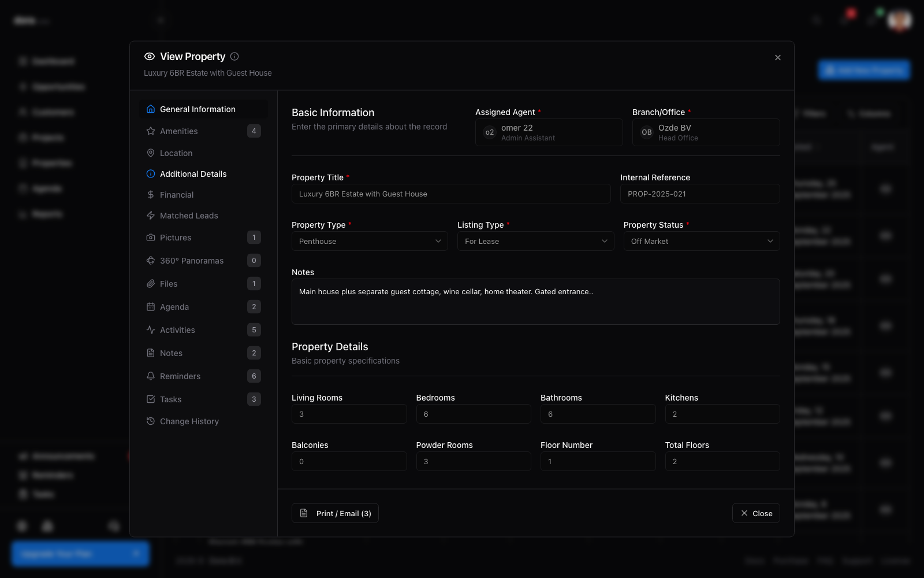Expand the Listing Type dropdown
The image size is (924, 578).
(535, 241)
